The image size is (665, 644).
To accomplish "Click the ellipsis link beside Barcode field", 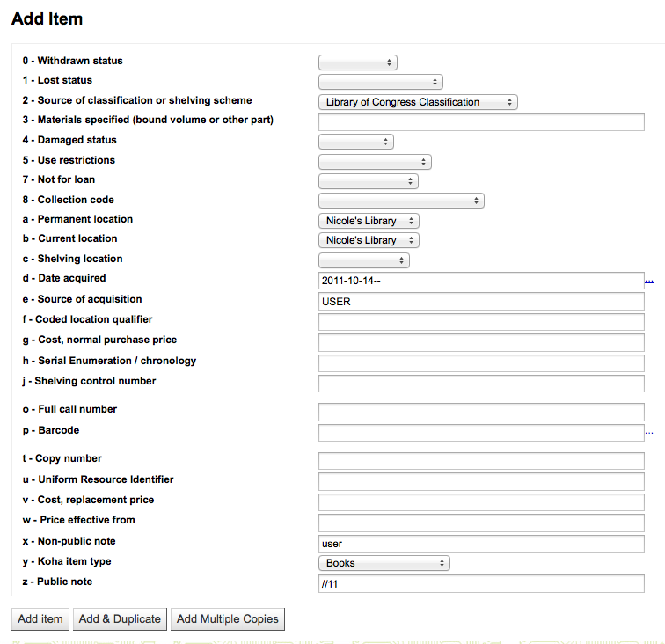I will (649, 433).
